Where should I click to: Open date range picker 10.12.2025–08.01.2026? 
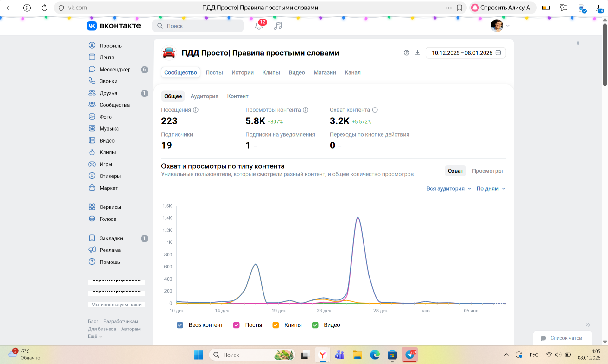point(465,53)
